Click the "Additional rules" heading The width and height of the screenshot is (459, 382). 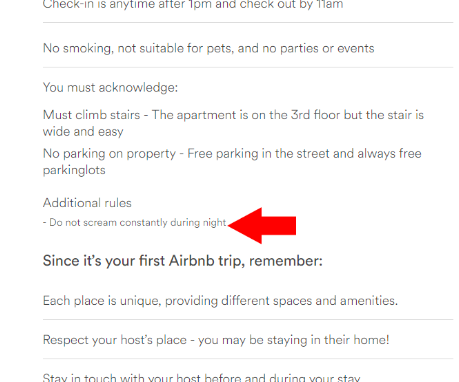click(87, 203)
